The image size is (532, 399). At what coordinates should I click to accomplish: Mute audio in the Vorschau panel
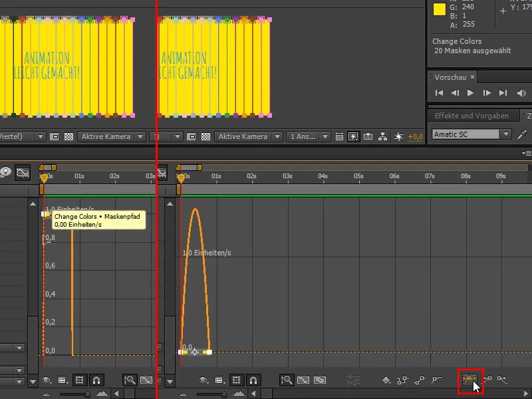pyautogui.click(x=521, y=93)
